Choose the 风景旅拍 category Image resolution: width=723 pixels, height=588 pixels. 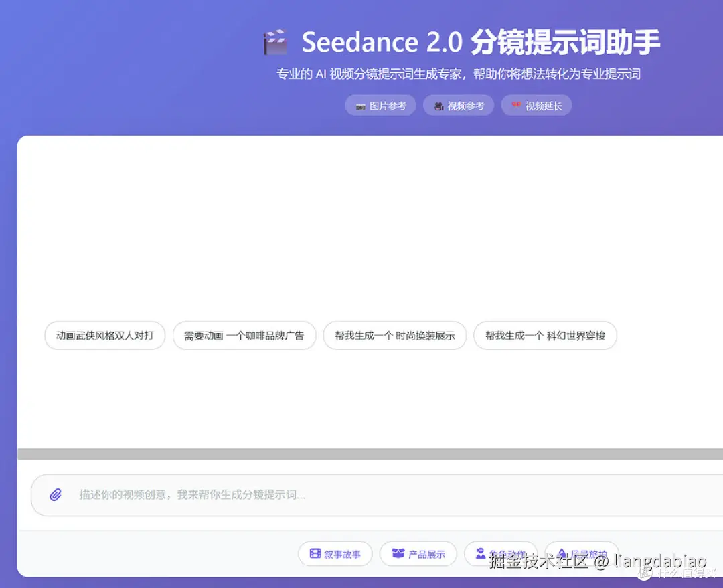pyautogui.click(x=582, y=553)
